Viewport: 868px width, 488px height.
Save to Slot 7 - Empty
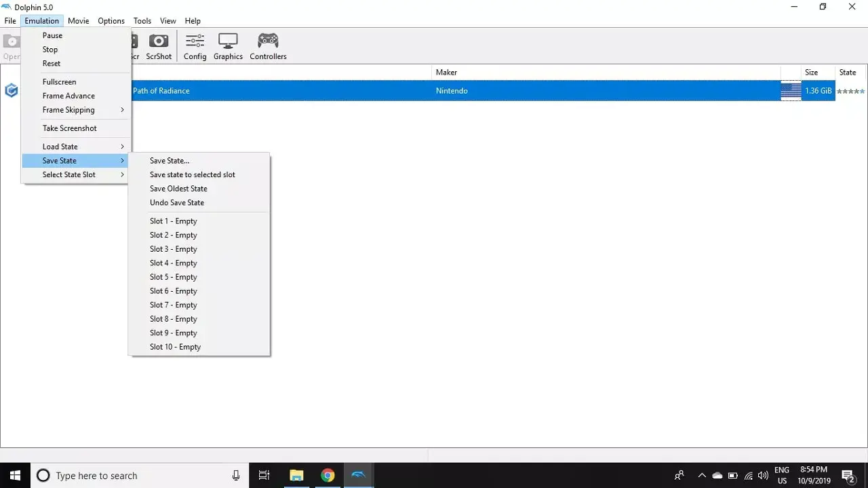coord(199,305)
